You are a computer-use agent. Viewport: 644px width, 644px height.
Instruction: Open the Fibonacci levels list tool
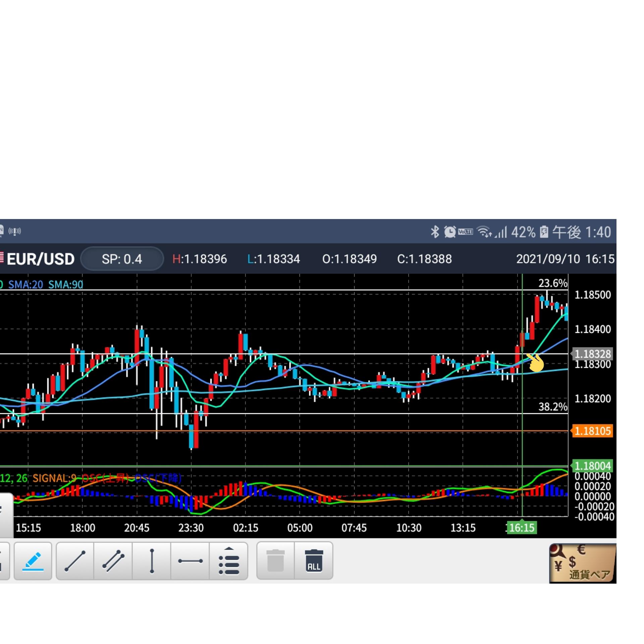(229, 561)
